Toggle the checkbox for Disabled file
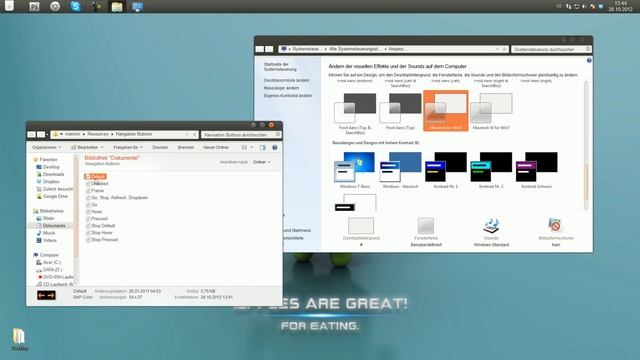 click(x=88, y=184)
